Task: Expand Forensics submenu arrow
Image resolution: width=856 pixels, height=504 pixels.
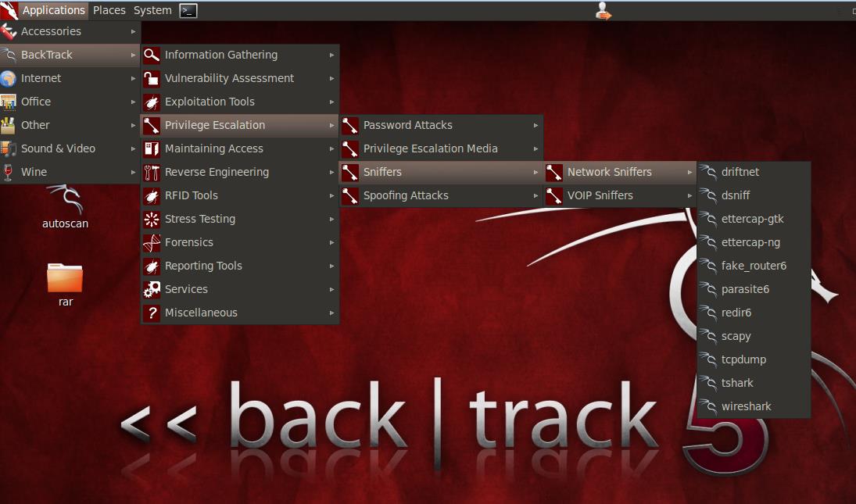Action: (332, 243)
